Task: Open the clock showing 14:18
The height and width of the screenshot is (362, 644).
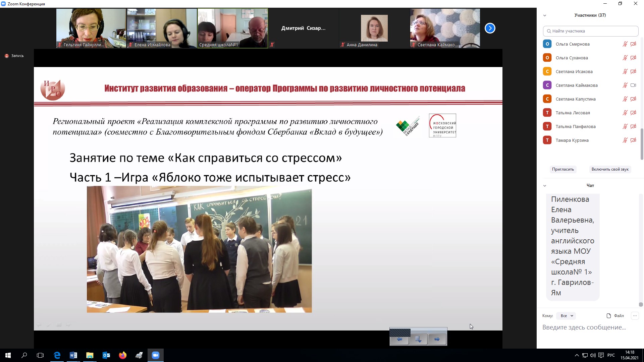Action: 630,355
